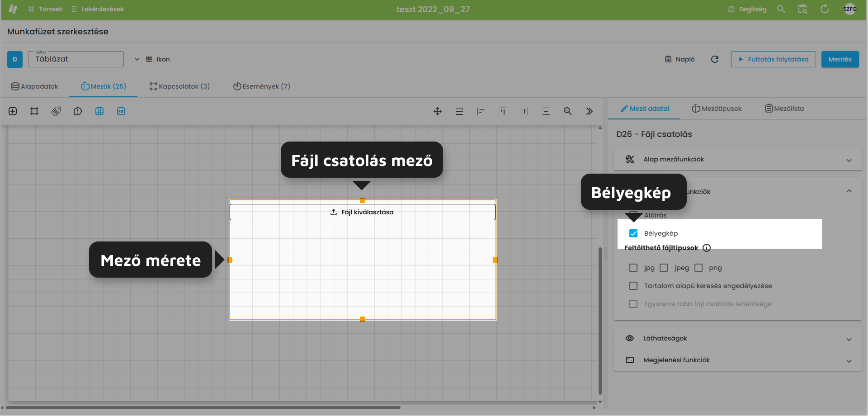Expand the Láthatóságok section

[x=737, y=338]
